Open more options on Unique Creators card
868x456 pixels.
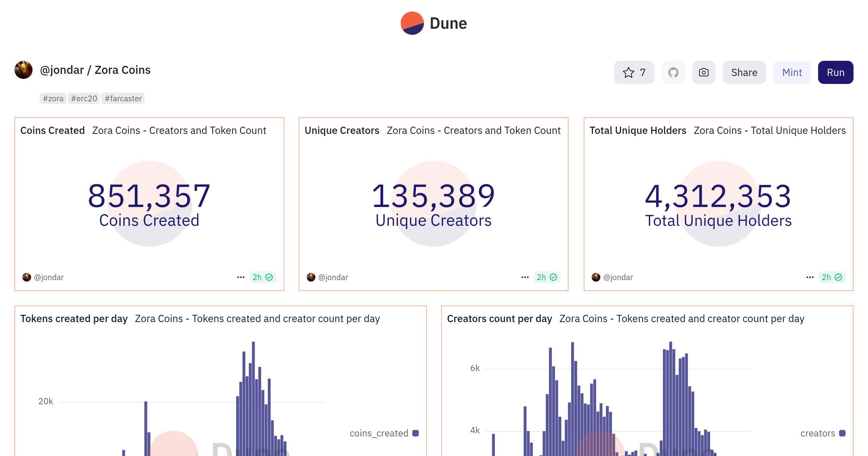pos(525,277)
